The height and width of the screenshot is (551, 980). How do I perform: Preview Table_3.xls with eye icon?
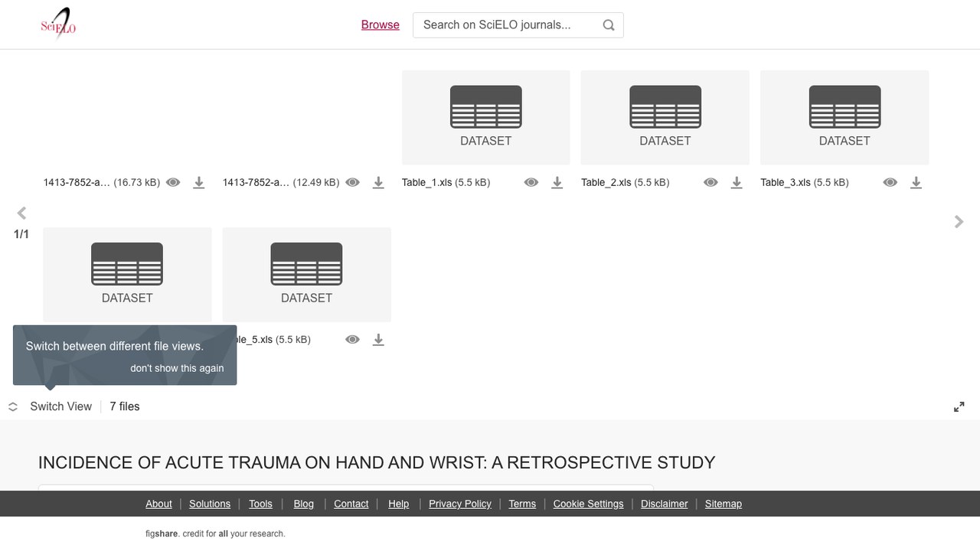890,183
